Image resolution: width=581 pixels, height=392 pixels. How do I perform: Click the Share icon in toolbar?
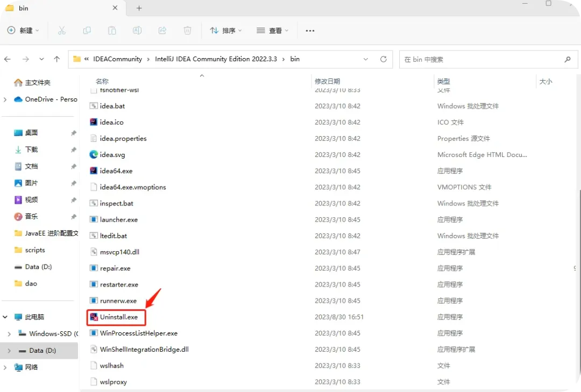162,31
